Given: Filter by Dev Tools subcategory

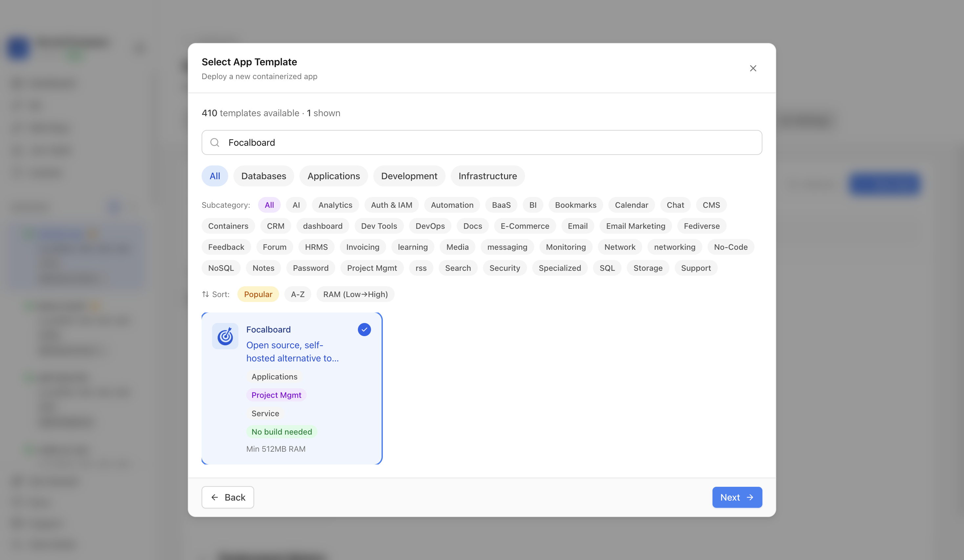Looking at the screenshot, I should tap(379, 226).
